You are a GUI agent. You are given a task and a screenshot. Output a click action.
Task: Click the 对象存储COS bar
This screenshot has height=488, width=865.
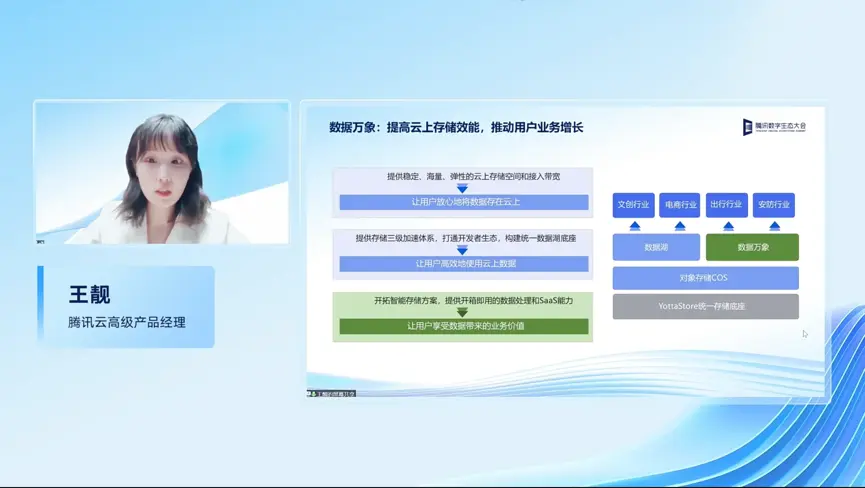(x=706, y=278)
